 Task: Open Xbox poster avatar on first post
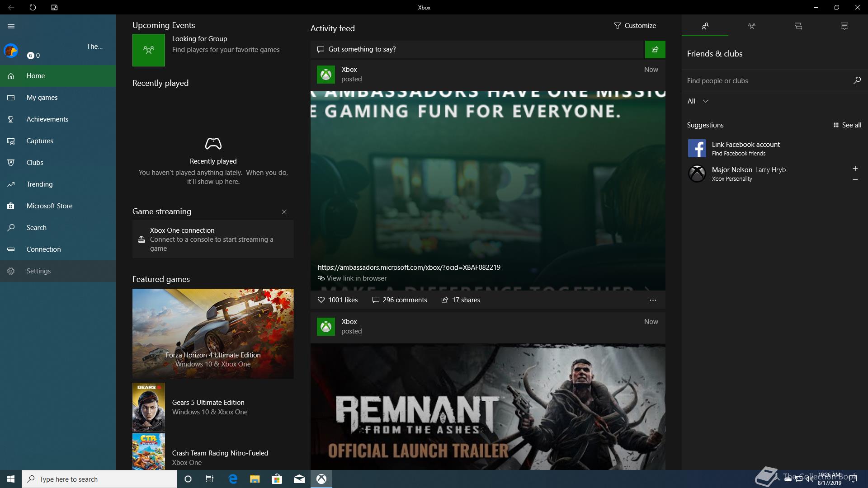326,75
